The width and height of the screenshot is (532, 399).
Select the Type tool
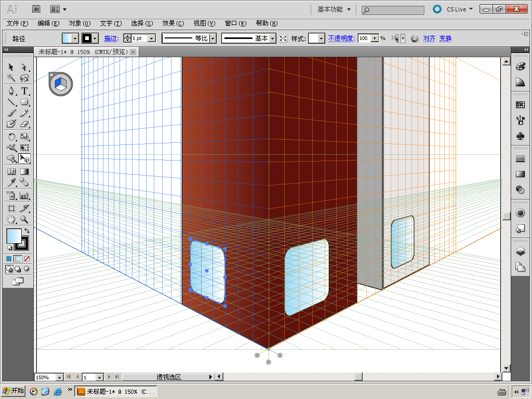pyautogui.click(x=24, y=91)
